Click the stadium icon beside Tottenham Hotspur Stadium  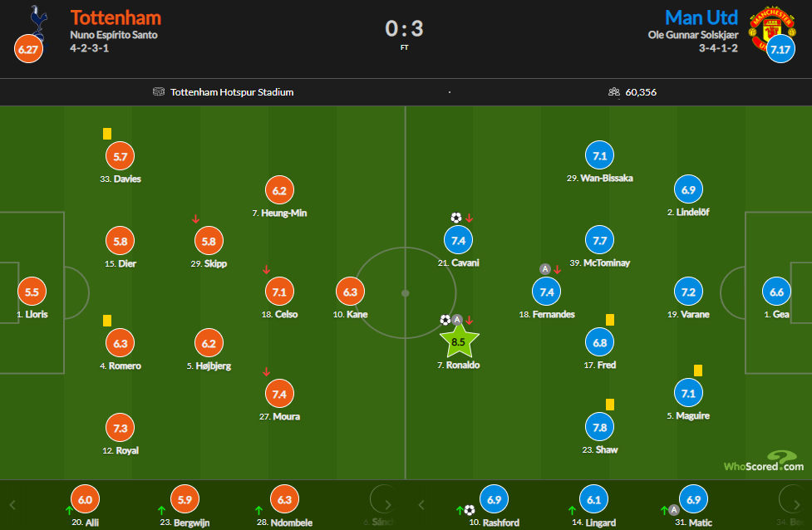click(159, 91)
